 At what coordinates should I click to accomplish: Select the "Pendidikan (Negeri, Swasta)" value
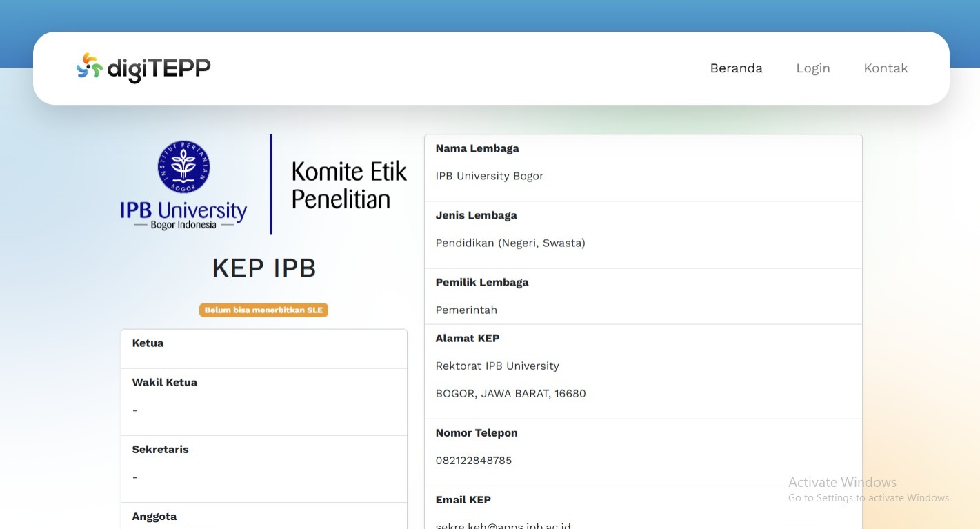pos(510,243)
